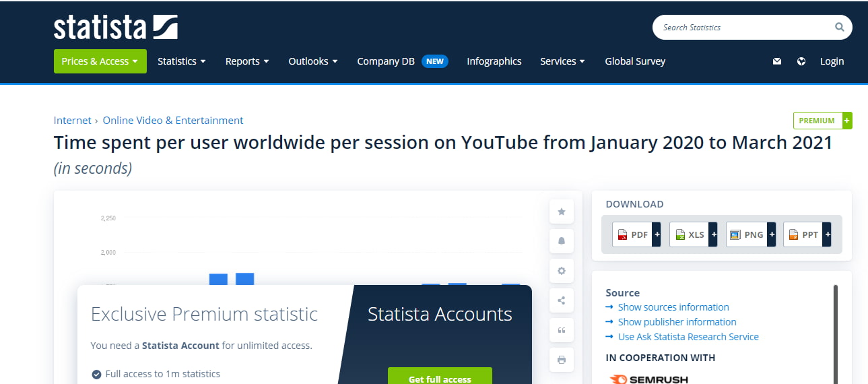Click Use Ask Statista Research Service
The width and height of the screenshot is (868, 384).
pos(688,337)
